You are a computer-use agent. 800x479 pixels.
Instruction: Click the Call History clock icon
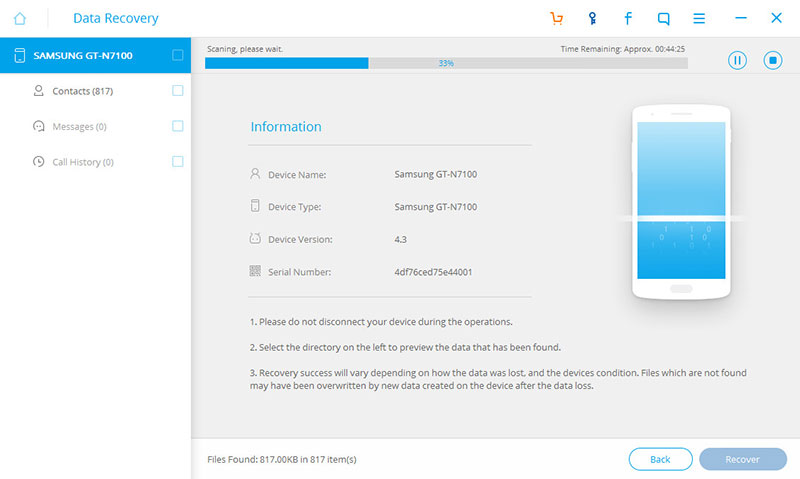(38, 162)
